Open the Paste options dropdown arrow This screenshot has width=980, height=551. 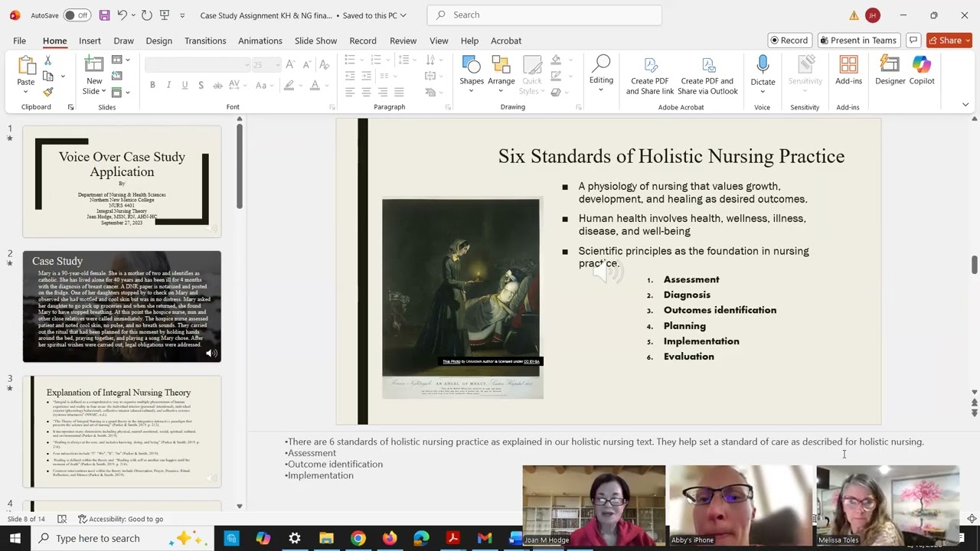[26, 92]
